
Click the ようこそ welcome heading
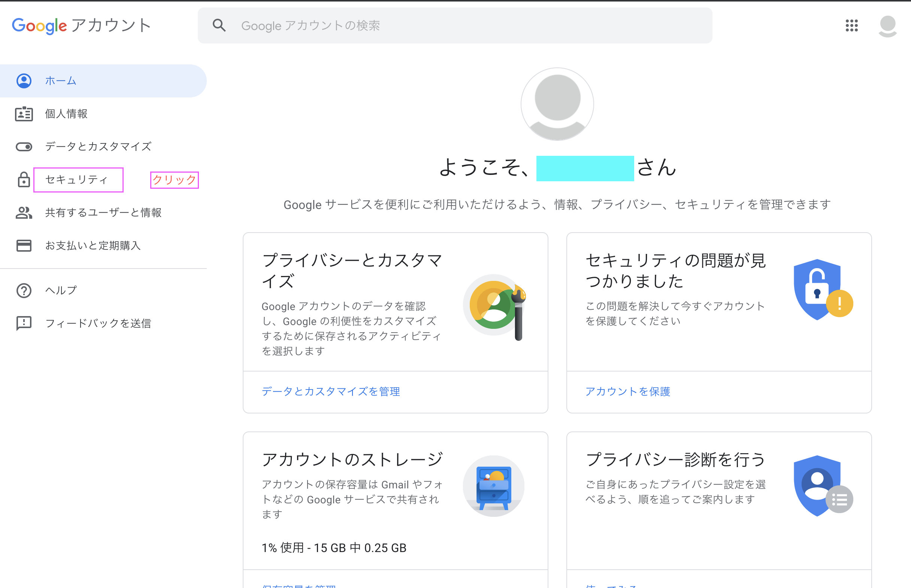(557, 168)
